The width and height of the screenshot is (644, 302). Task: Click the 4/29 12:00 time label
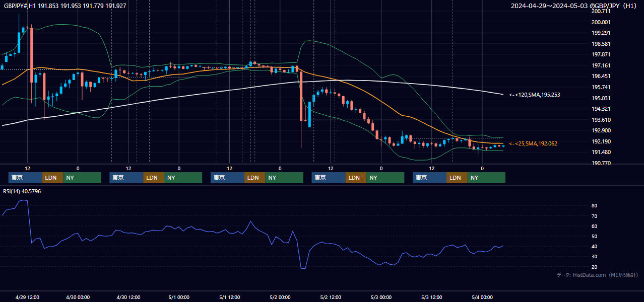pos(28,297)
